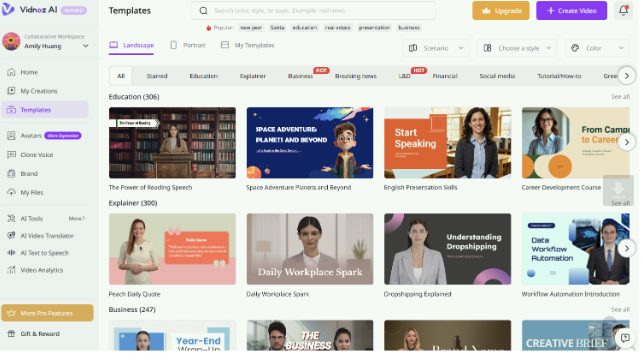The image size is (642, 361).
Task: Click the Home house icon
Action: (x=11, y=72)
